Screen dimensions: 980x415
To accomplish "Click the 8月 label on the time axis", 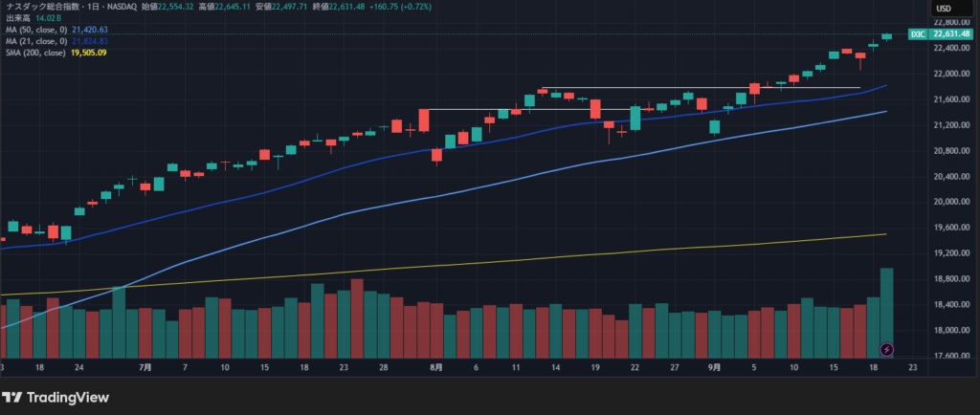I will click(436, 366).
